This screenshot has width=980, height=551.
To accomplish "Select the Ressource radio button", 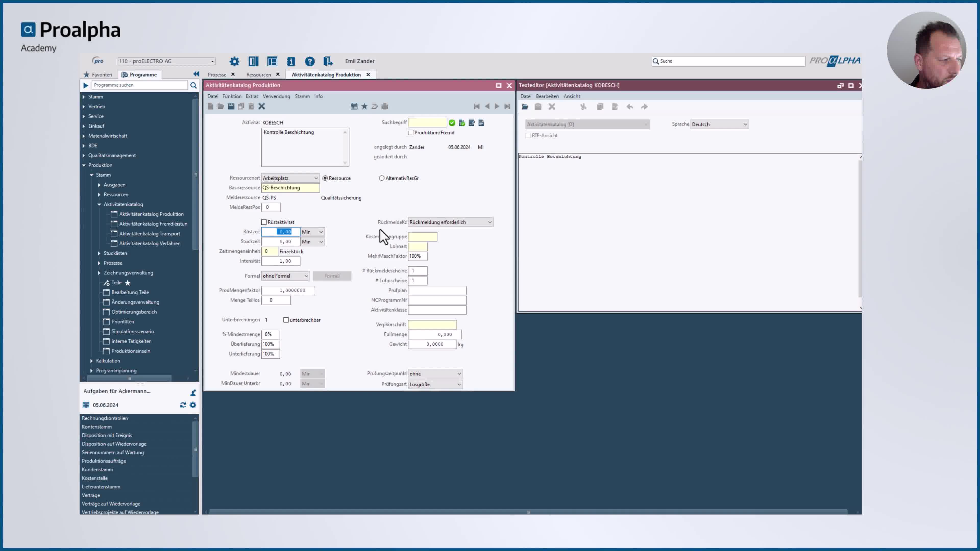I will 325,178.
